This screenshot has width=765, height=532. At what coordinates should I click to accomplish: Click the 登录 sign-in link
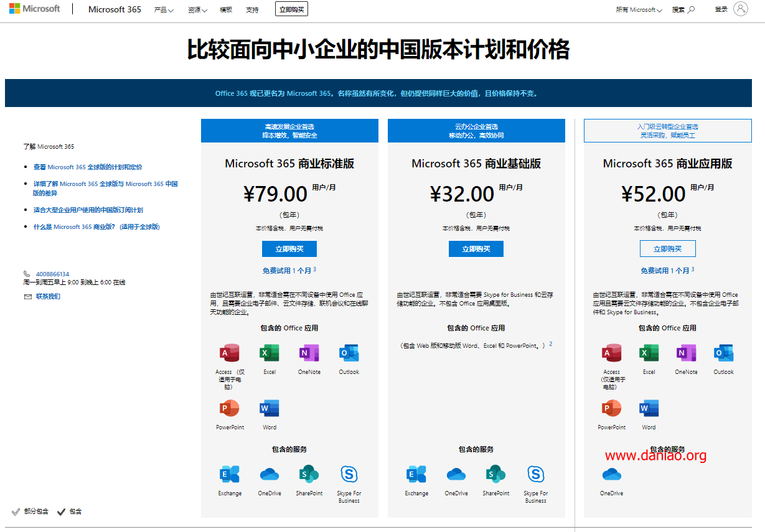coord(721,9)
